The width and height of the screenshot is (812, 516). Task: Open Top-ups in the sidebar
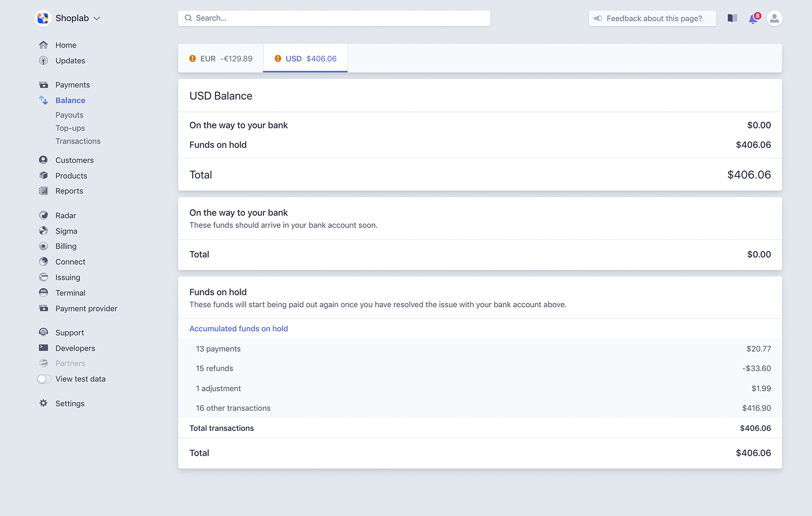click(x=70, y=128)
